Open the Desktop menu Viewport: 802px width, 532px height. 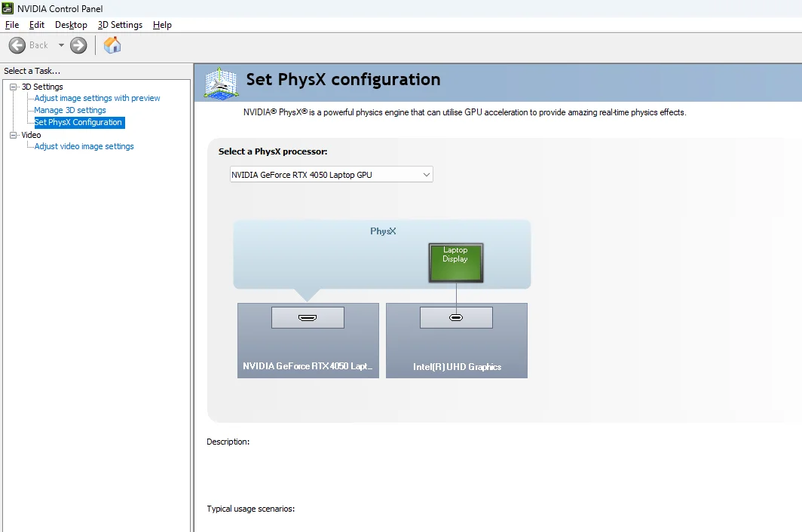71,25
